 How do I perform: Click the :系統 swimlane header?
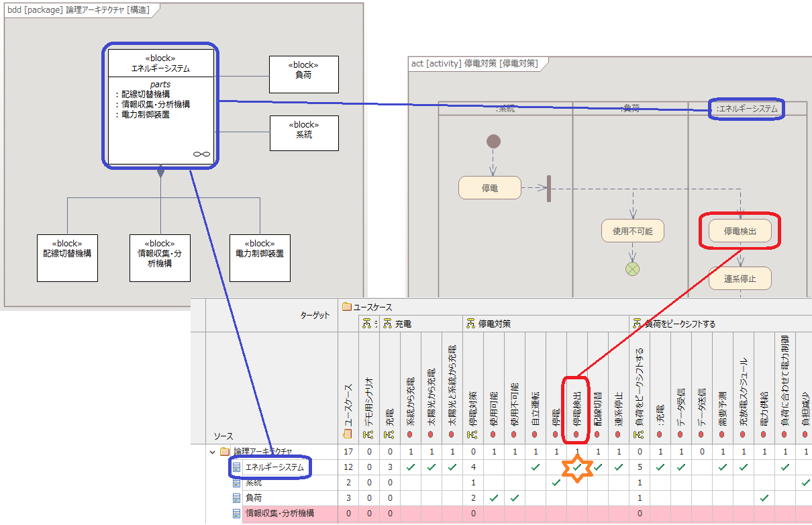[x=505, y=108]
